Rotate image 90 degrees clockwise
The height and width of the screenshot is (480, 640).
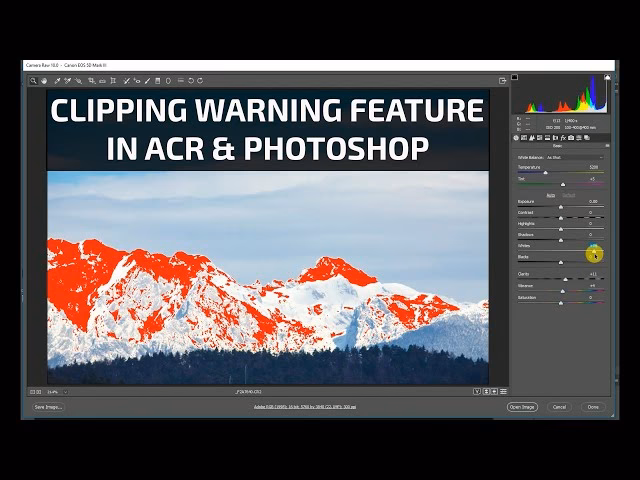[x=200, y=81]
